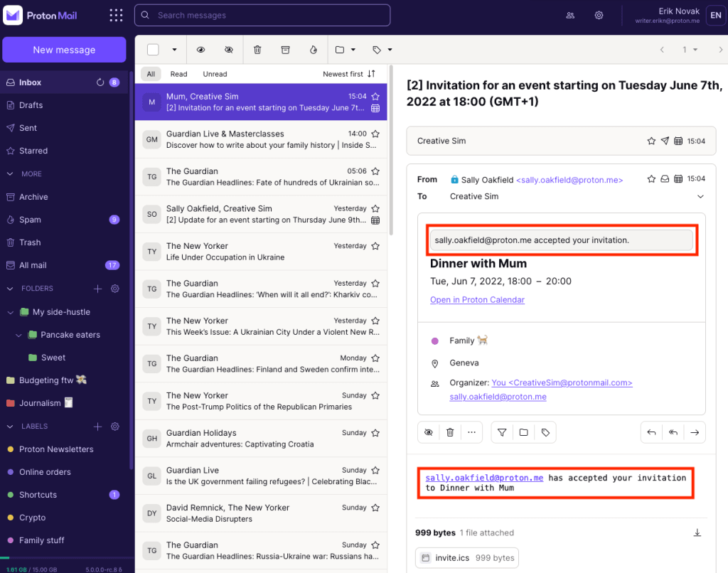Add a new label with plus icon
The image size is (728, 573).
(97, 427)
